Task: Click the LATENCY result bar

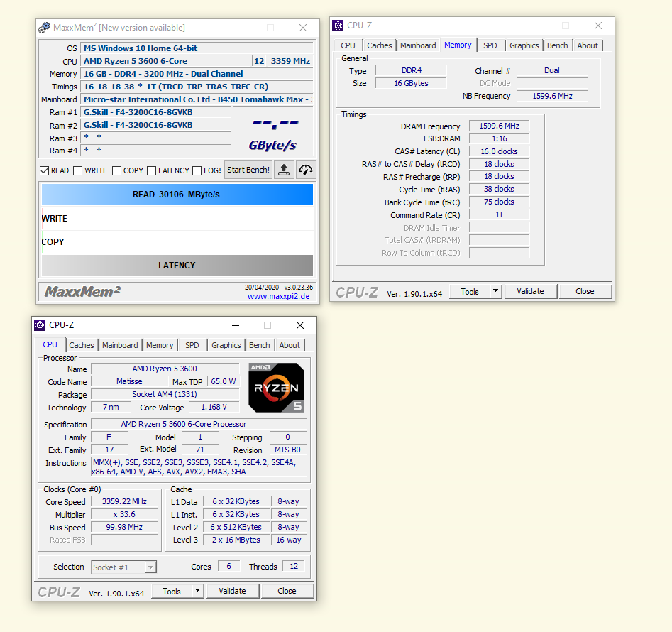Action: tap(177, 266)
